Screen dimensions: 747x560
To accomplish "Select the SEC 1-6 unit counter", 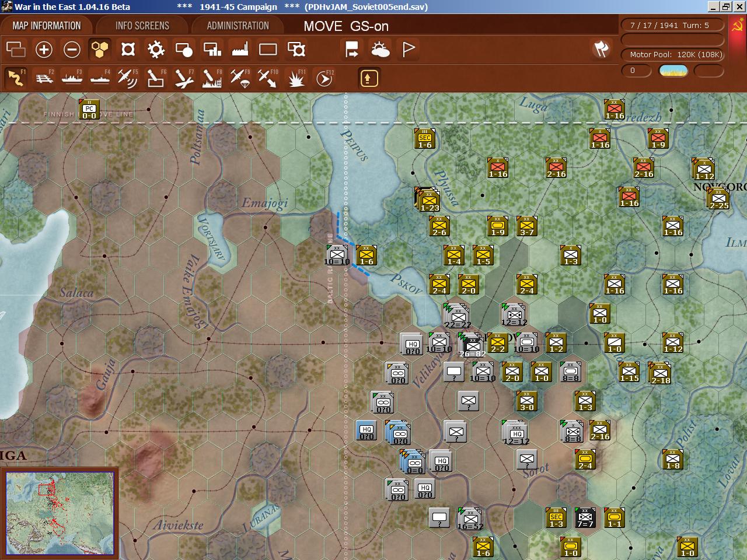I will pyautogui.click(x=425, y=139).
